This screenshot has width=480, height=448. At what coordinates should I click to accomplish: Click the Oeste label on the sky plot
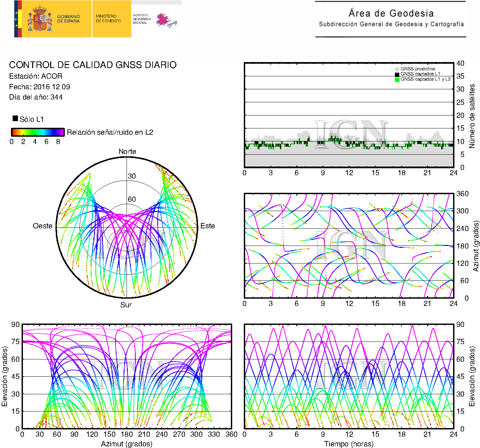point(43,226)
